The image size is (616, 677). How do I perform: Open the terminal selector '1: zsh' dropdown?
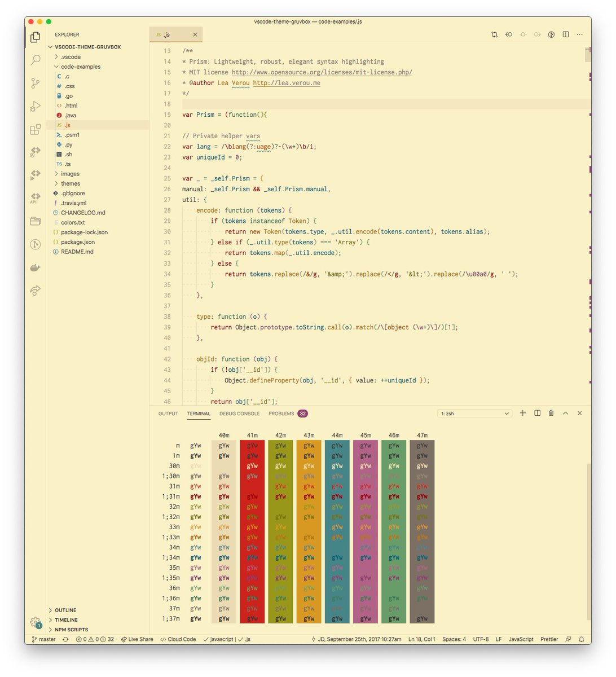coord(475,414)
